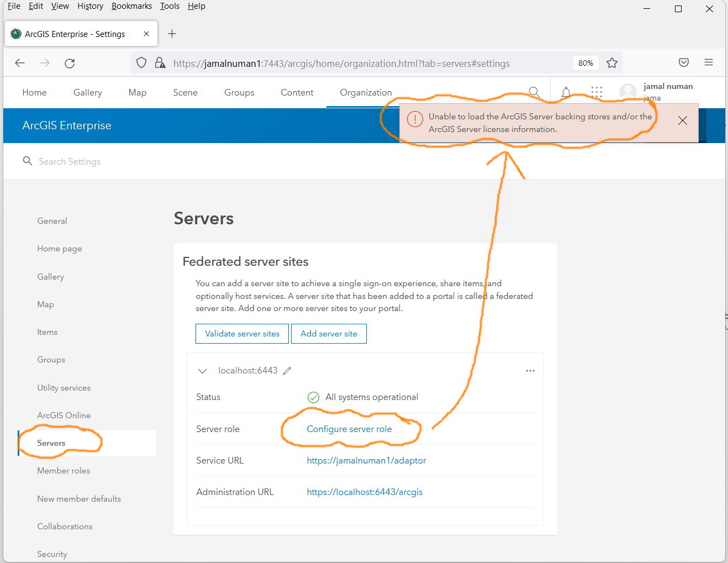Screen dimensions: 728x563
Task: Reload the page using refresh icon
Action: coord(70,63)
